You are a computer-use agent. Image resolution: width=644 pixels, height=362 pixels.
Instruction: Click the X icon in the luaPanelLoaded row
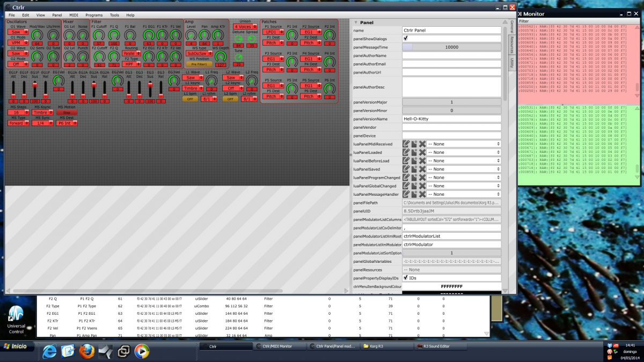(x=422, y=152)
